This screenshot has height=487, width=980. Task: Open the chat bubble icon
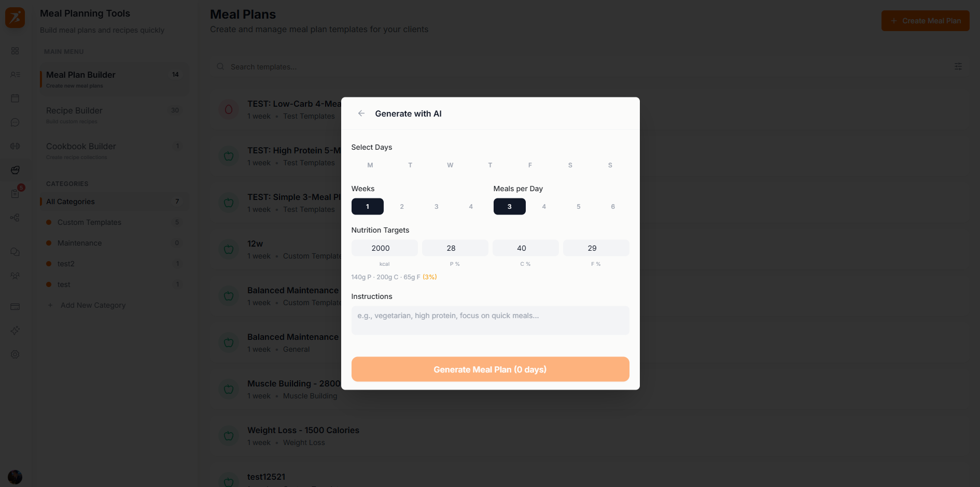[x=15, y=122]
